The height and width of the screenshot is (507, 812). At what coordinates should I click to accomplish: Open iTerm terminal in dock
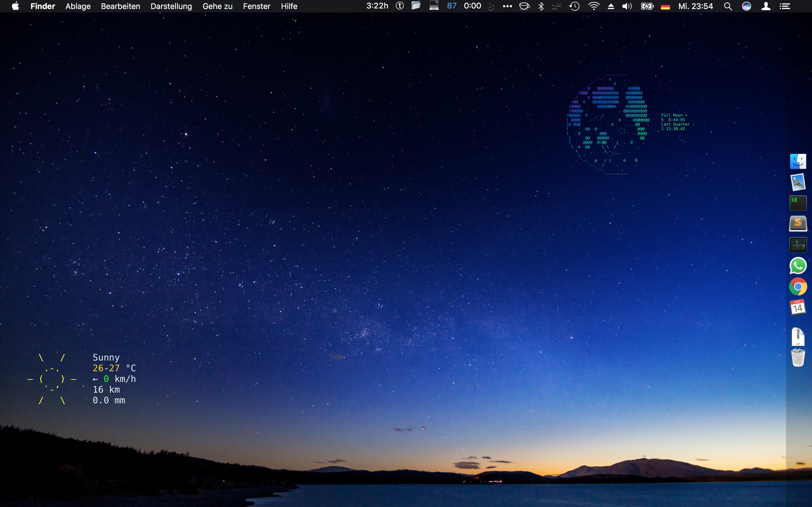click(x=798, y=203)
